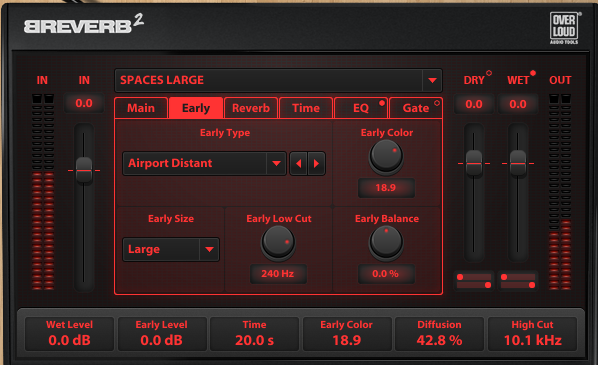Select previous Early Type with left arrow
This screenshot has height=365, width=598.
click(299, 164)
